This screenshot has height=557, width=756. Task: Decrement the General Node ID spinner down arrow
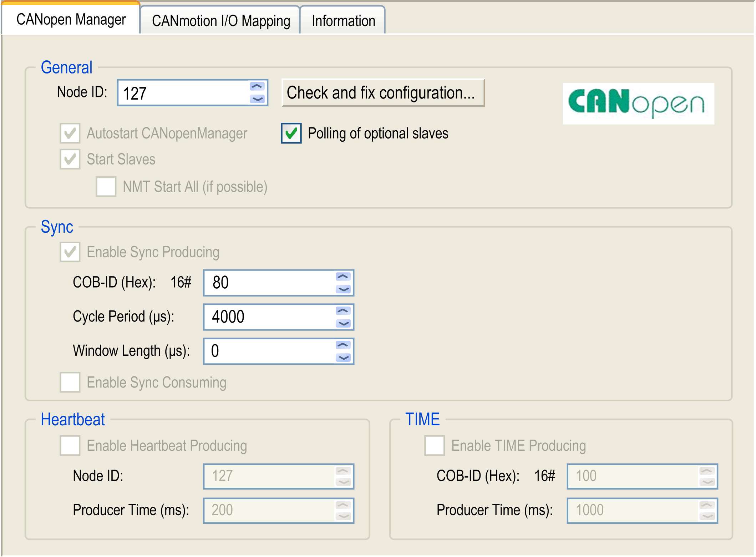pos(257,99)
